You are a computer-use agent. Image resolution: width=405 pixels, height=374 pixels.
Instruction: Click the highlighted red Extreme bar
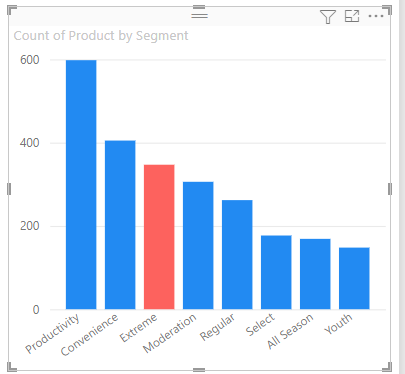pos(159,237)
